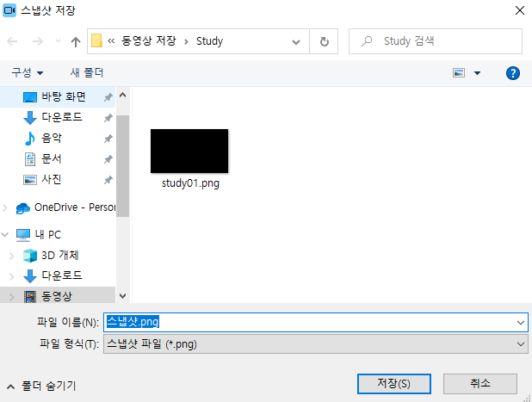Open the 파일 이름 dropdown arrow

[x=521, y=322]
